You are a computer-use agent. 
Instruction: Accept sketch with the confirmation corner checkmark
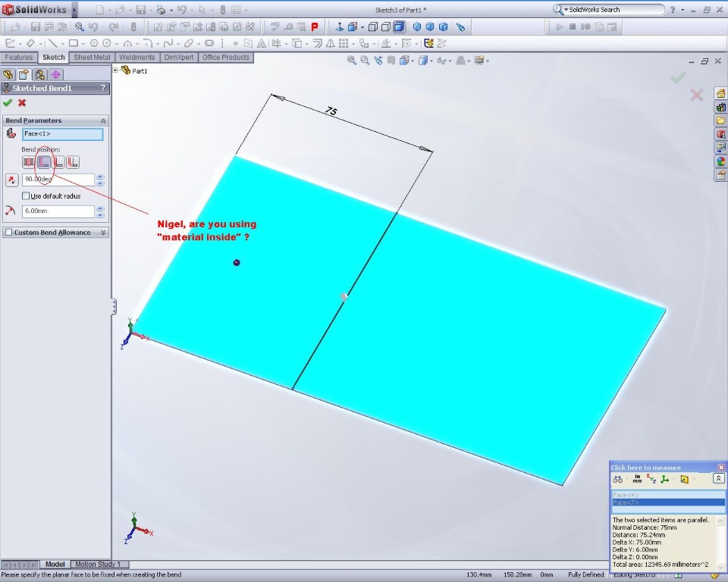tap(678, 77)
